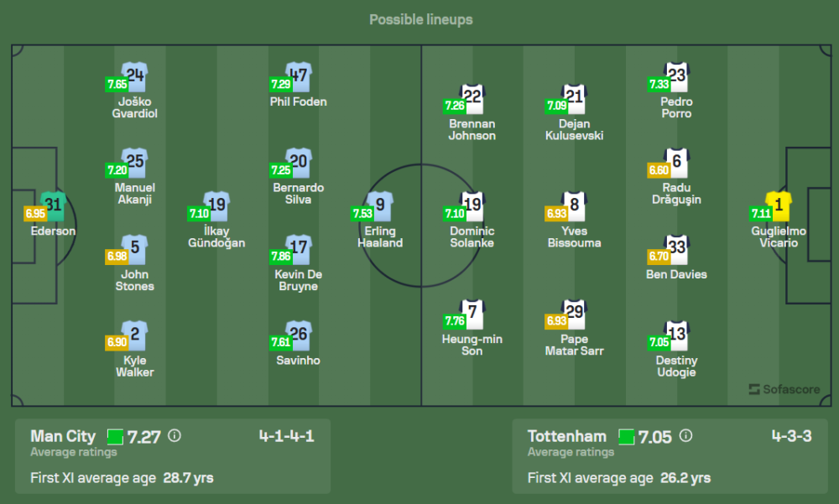This screenshot has height=504, width=839.
Task: Select Phil Foden's number 47 jersey
Action: (299, 76)
